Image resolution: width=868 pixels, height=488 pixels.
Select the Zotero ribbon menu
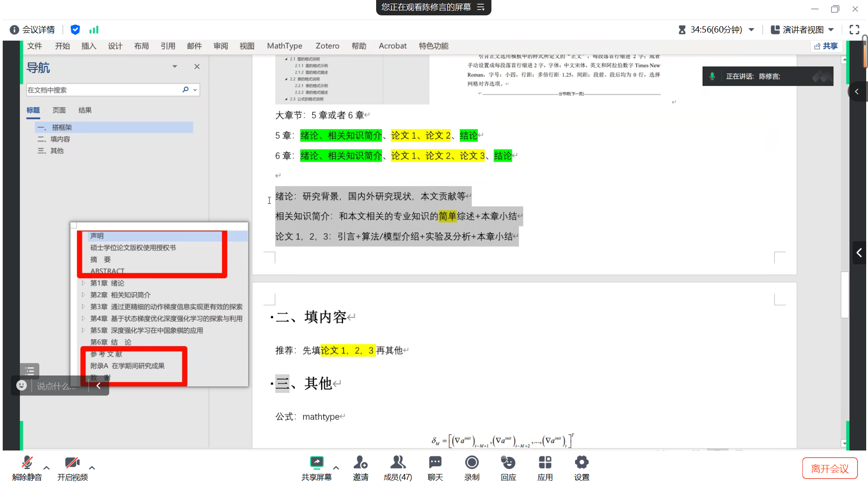[327, 46]
